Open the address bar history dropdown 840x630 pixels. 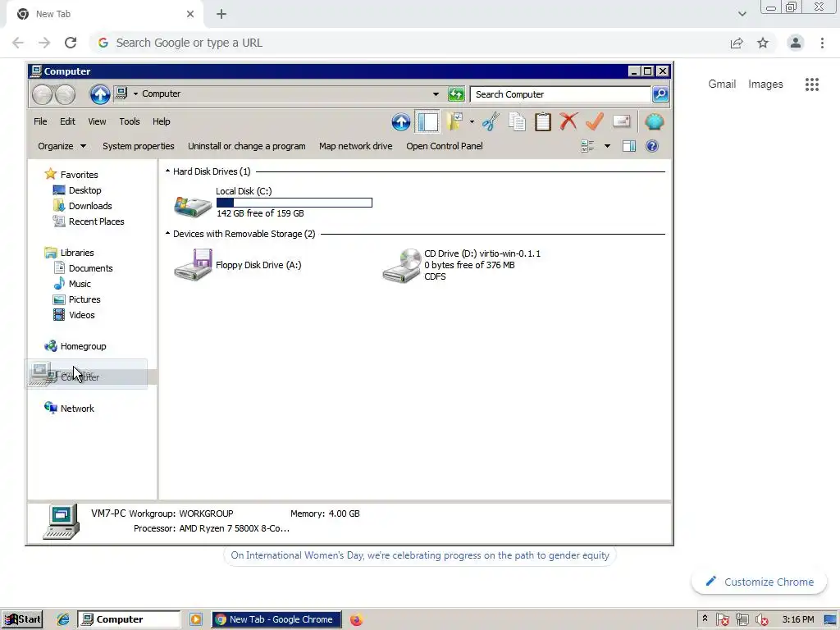pos(436,94)
